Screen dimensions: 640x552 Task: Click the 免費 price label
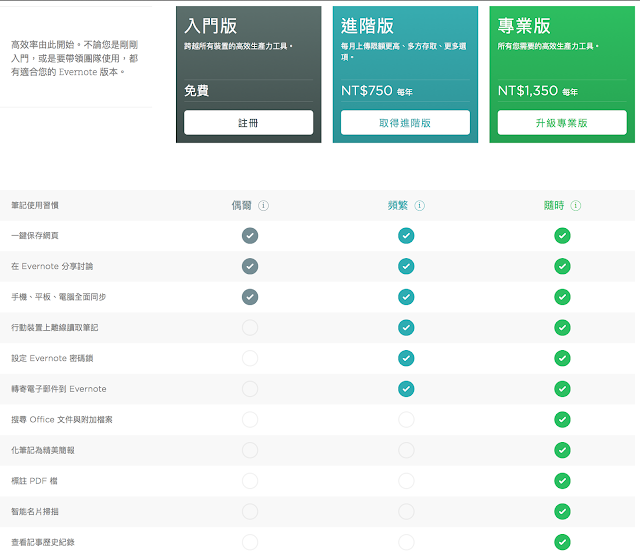[197, 90]
